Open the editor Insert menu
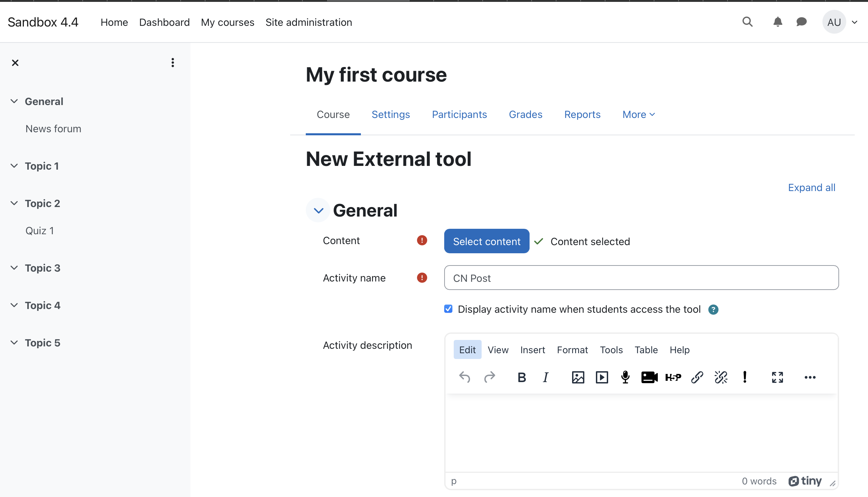The width and height of the screenshot is (868, 497). pos(532,349)
